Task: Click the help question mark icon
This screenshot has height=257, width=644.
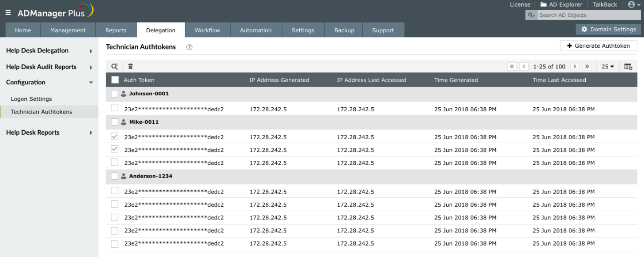Action: [x=189, y=47]
